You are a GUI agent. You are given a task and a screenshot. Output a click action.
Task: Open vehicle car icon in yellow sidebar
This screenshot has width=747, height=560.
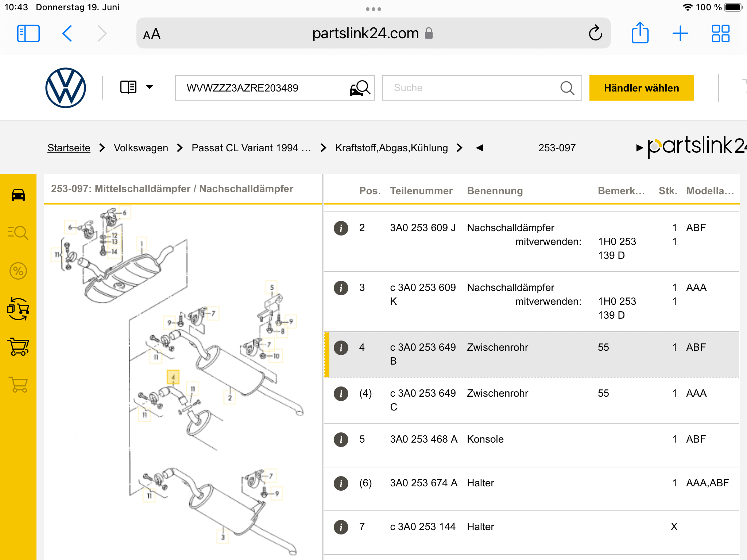[18, 195]
